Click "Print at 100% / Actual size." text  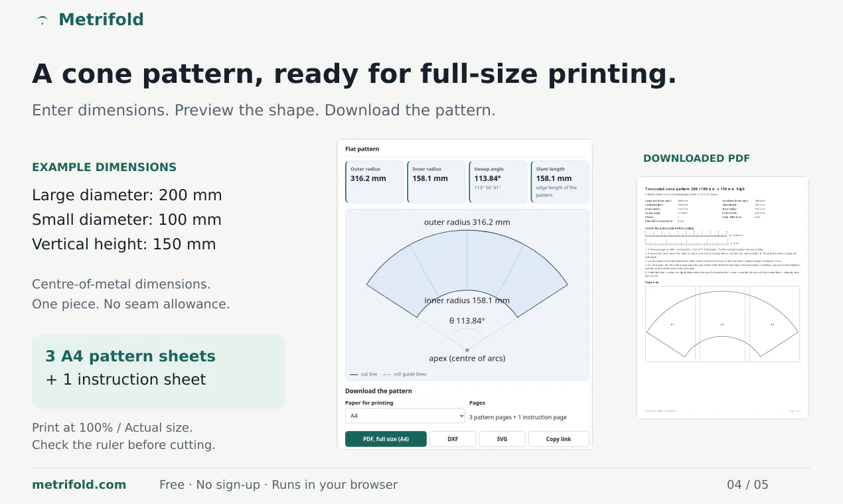click(112, 428)
